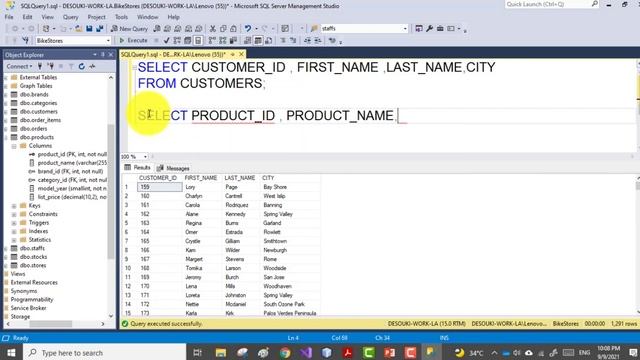This screenshot has width=640, height=360.
Task: Select dbo.customers table in Object Explorer
Action: click(39, 111)
